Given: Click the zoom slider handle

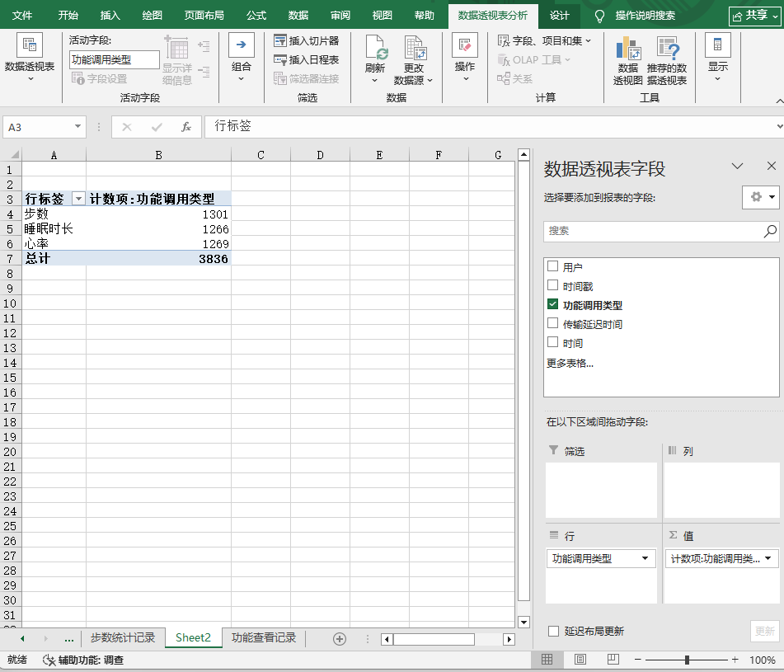Looking at the screenshot, I should click(x=687, y=660).
